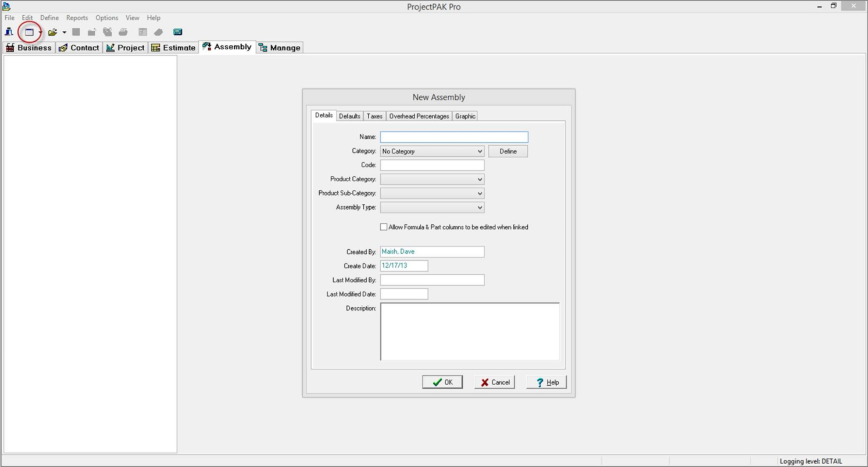Click the calculator icon on the toolbar
The image size is (868, 467).
coord(178,32)
